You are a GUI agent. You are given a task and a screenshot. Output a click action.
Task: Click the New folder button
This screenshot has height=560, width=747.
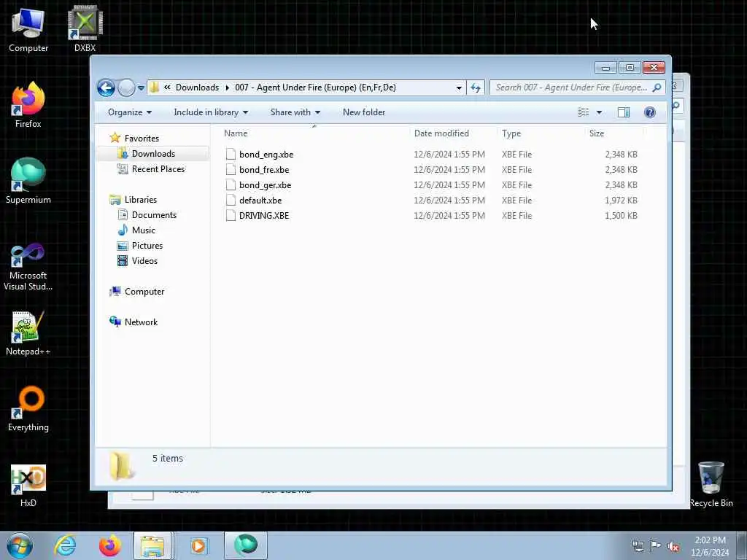point(364,112)
